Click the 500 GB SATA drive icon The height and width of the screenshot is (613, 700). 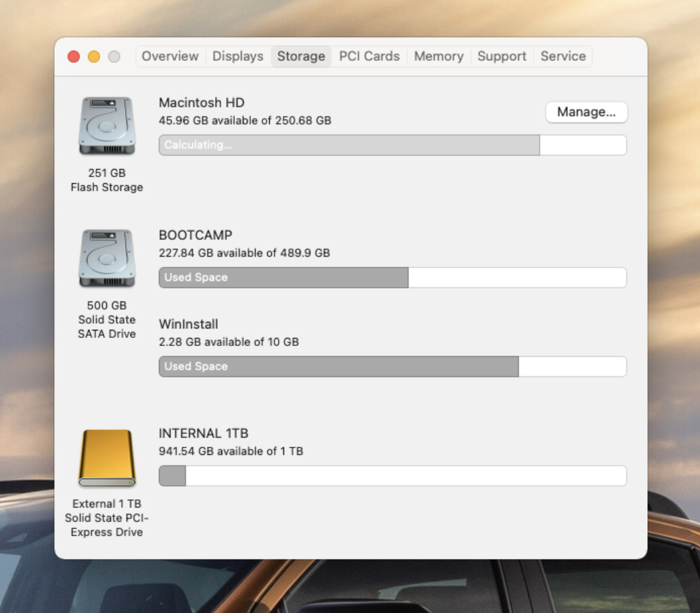tap(107, 258)
